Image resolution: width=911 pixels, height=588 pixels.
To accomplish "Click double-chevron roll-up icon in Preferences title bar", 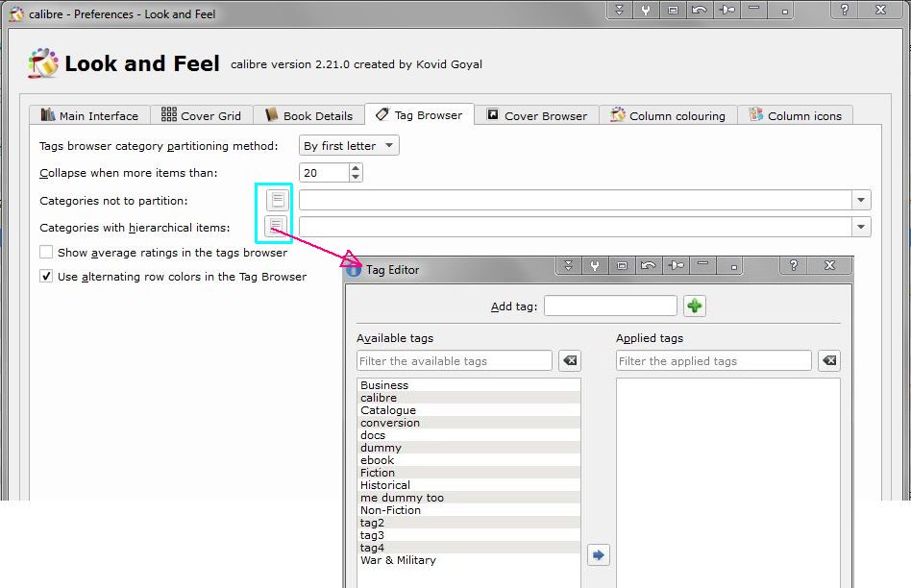I will pos(619,10).
